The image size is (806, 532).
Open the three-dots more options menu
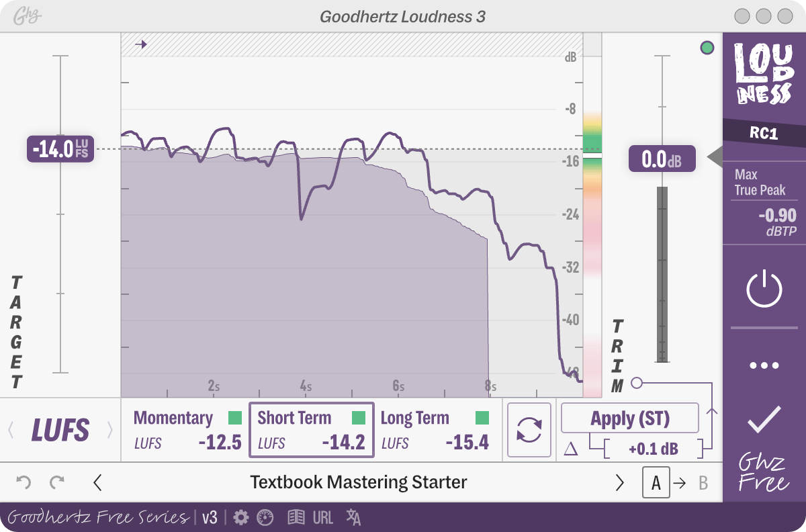tap(764, 365)
